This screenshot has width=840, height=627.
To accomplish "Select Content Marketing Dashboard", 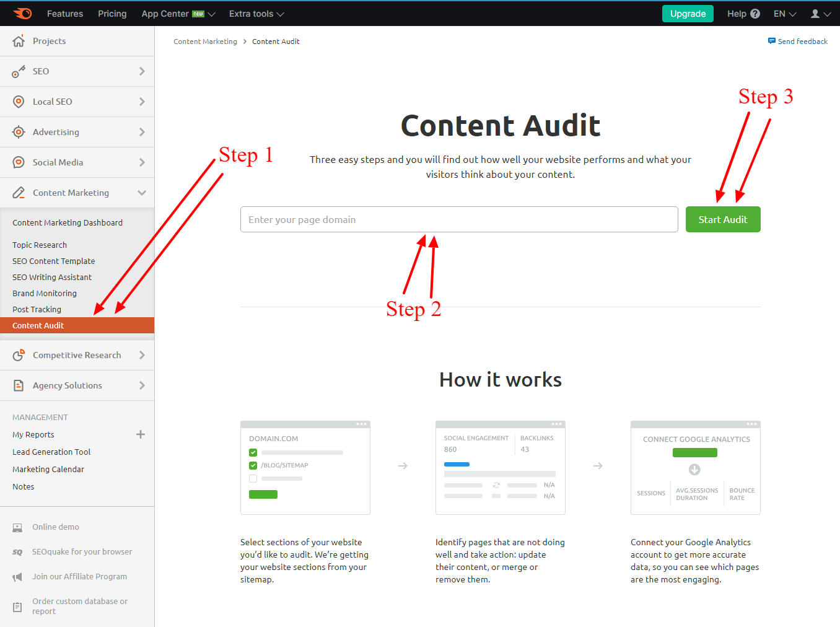I will tap(68, 222).
